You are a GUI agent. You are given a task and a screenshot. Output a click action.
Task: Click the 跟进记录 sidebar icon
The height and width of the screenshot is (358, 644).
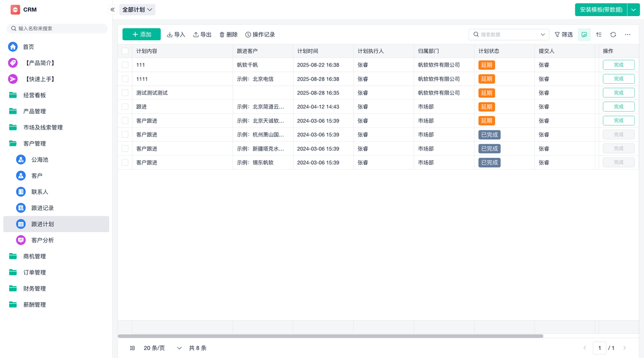pyautogui.click(x=21, y=208)
